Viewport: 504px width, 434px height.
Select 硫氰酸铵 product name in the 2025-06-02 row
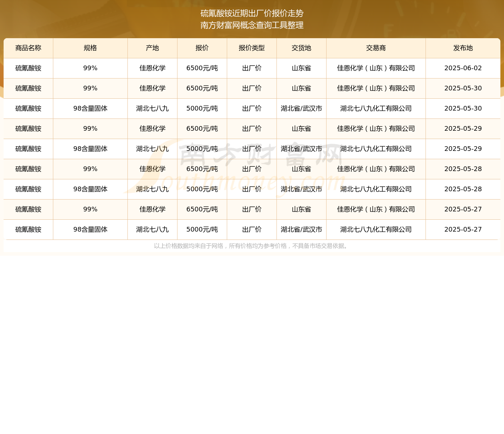(28, 68)
